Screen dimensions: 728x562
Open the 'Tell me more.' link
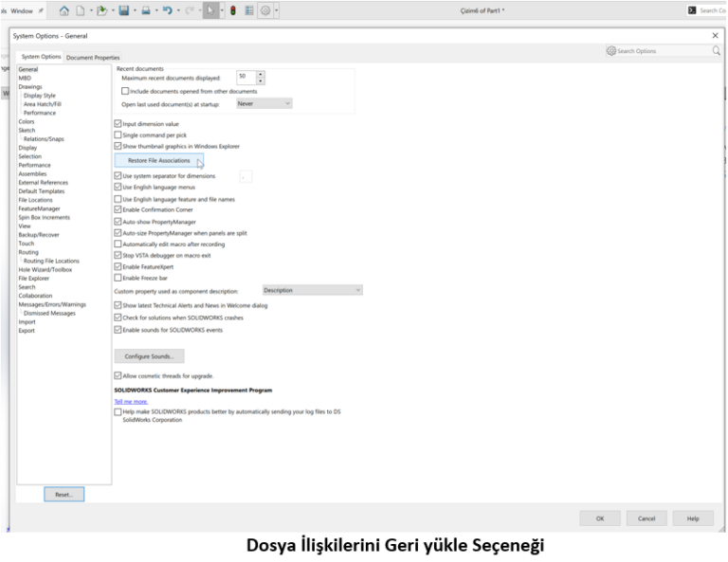(131, 401)
